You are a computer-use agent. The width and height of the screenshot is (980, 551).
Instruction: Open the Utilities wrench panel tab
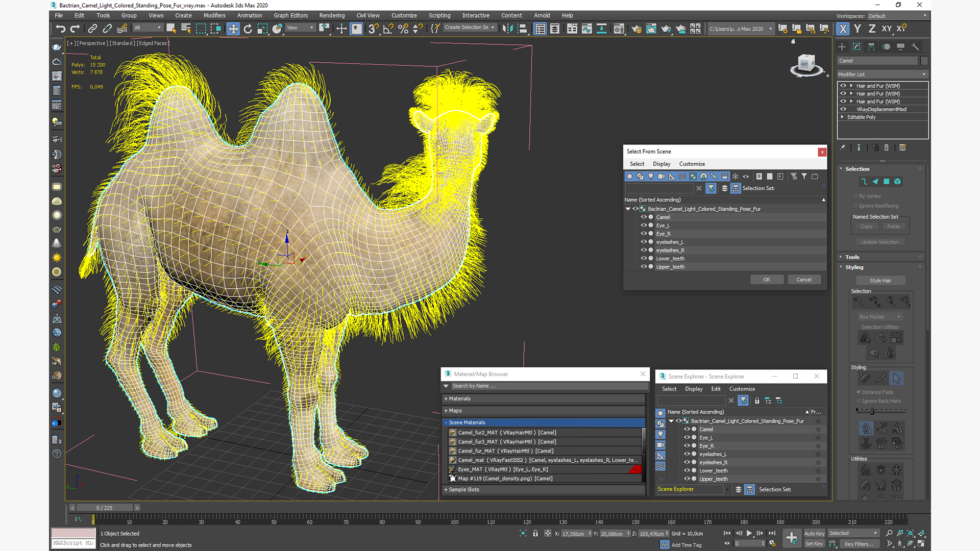(x=916, y=47)
